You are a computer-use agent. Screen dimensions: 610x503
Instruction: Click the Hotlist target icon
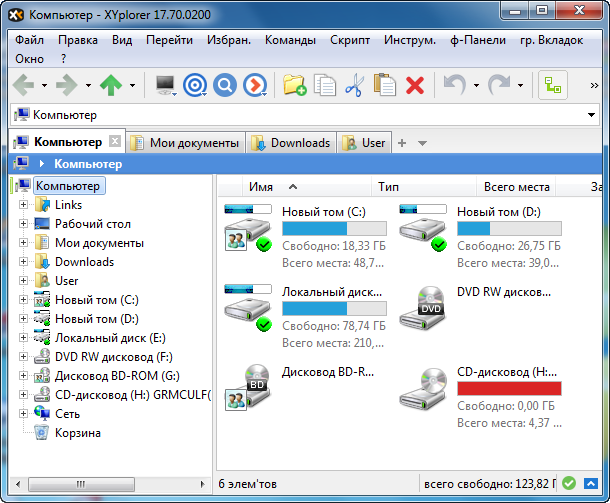(195, 85)
